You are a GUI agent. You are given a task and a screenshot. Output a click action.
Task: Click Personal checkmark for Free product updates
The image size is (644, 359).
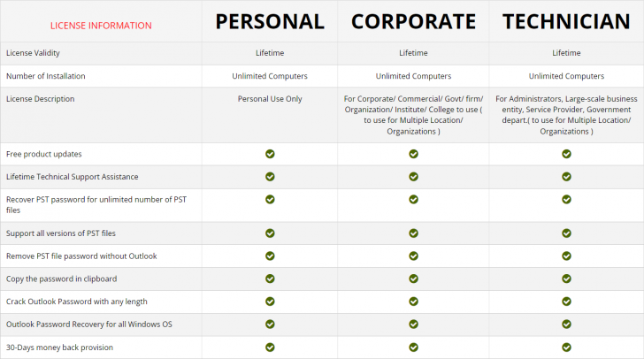click(270, 154)
